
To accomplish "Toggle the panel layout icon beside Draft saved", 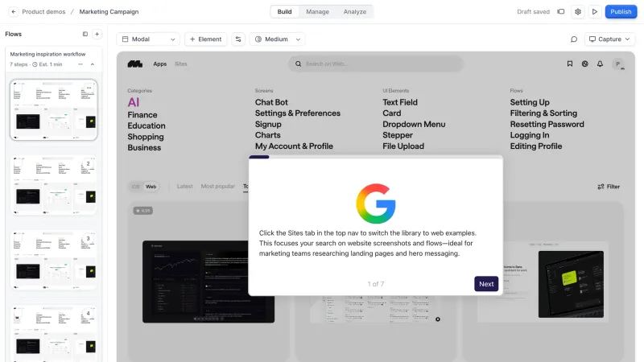I will click(560, 11).
